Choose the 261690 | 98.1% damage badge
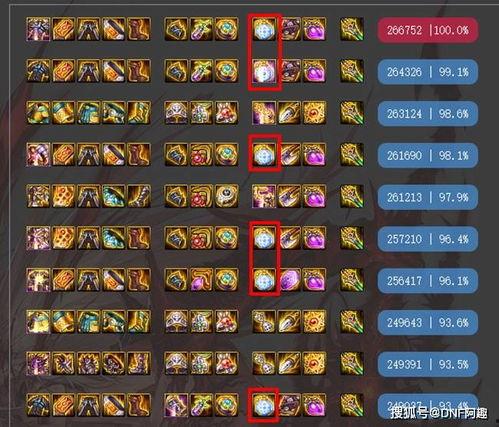 428,156
